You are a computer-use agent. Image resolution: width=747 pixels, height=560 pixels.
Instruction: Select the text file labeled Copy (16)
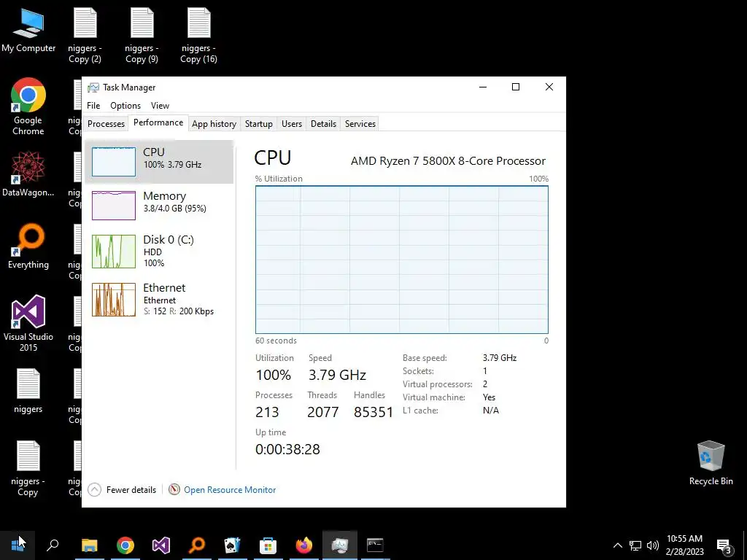click(198, 35)
